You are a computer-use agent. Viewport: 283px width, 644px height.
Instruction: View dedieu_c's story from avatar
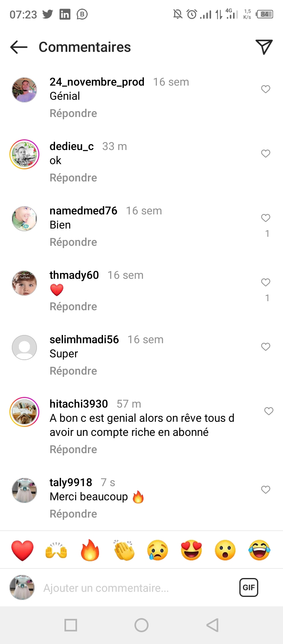pyautogui.click(x=24, y=154)
